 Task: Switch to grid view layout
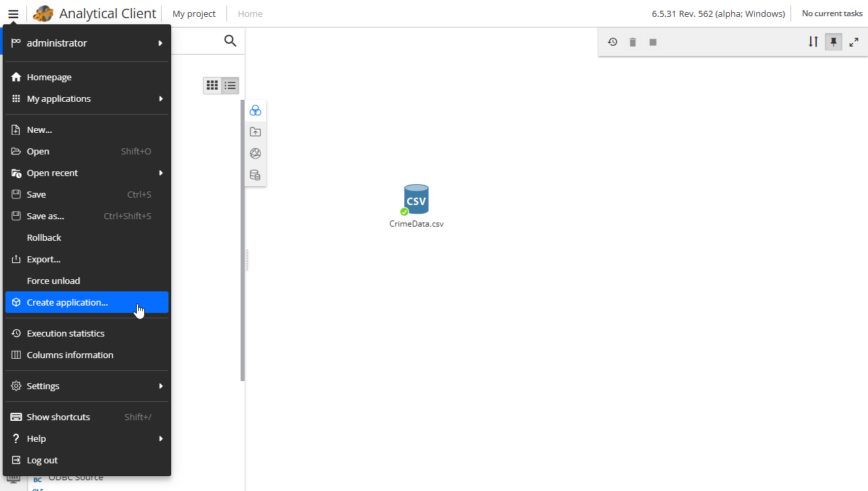click(212, 86)
